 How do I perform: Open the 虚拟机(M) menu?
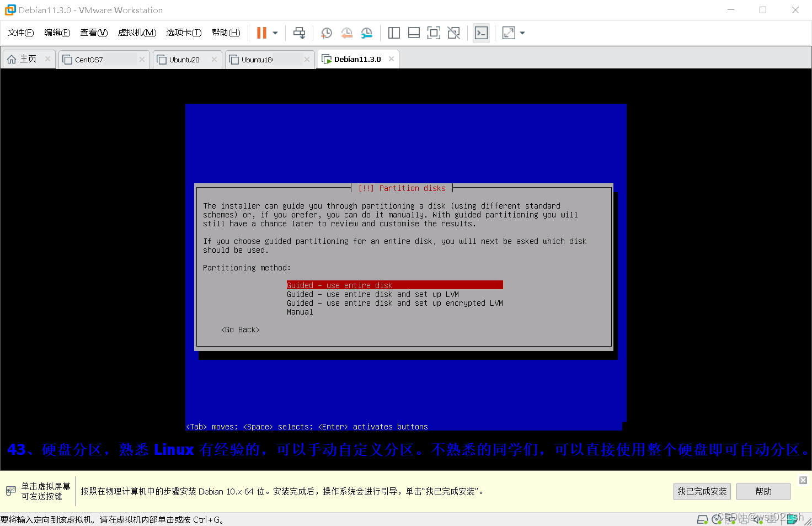coord(137,33)
